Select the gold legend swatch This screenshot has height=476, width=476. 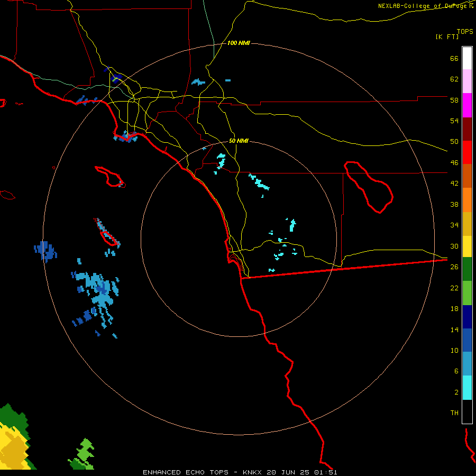pyautogui.click(x=467, y=224)
